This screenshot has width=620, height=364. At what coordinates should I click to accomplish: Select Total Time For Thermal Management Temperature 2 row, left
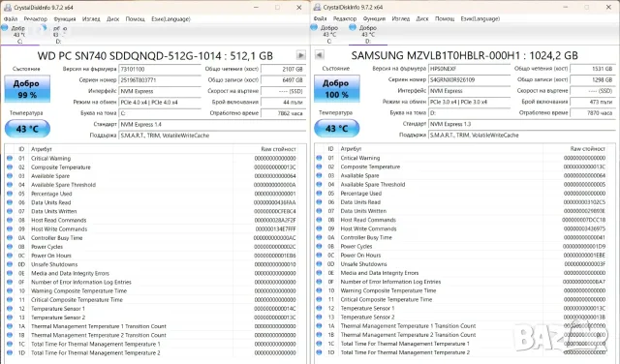pos(154,353)
